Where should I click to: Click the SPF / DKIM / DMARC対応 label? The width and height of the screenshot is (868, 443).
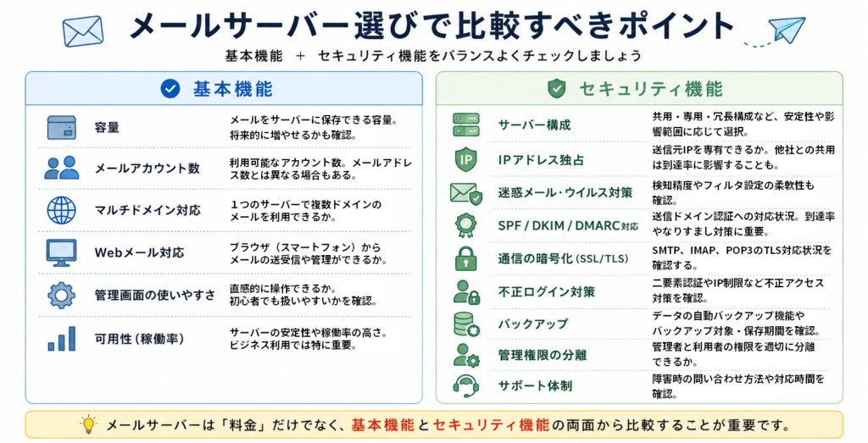click(x=568, y=225)
